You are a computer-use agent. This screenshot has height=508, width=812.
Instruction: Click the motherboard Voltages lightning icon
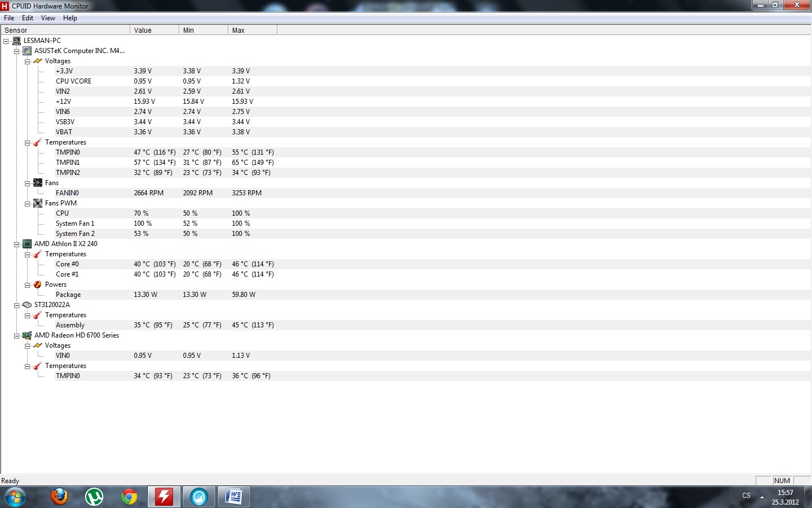pos(38,61)
